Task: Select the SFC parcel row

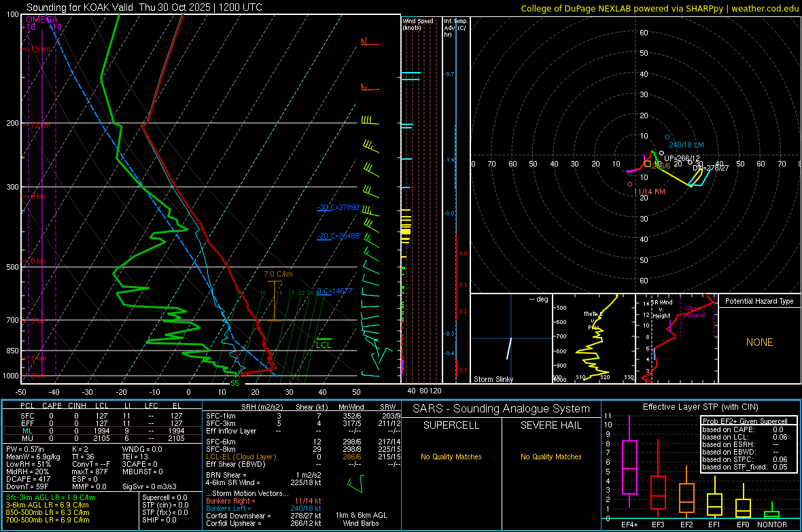Action: (102, 416)
